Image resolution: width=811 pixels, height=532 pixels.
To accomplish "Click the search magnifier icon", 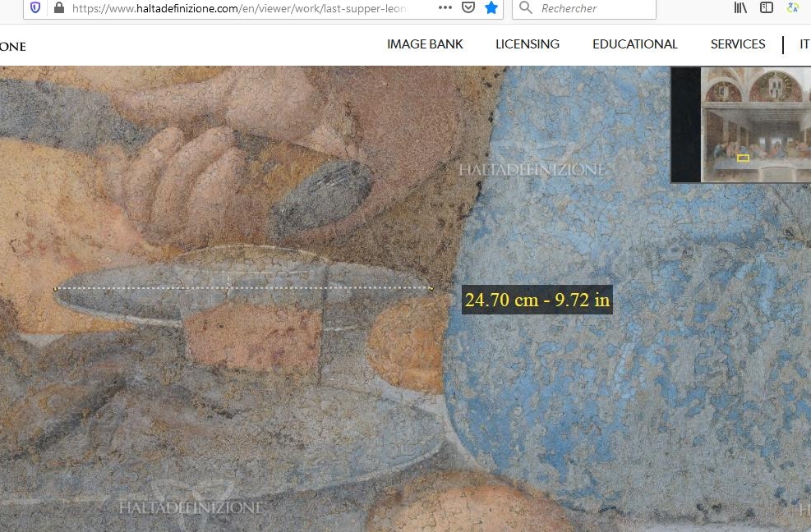I will click(527, 8).
